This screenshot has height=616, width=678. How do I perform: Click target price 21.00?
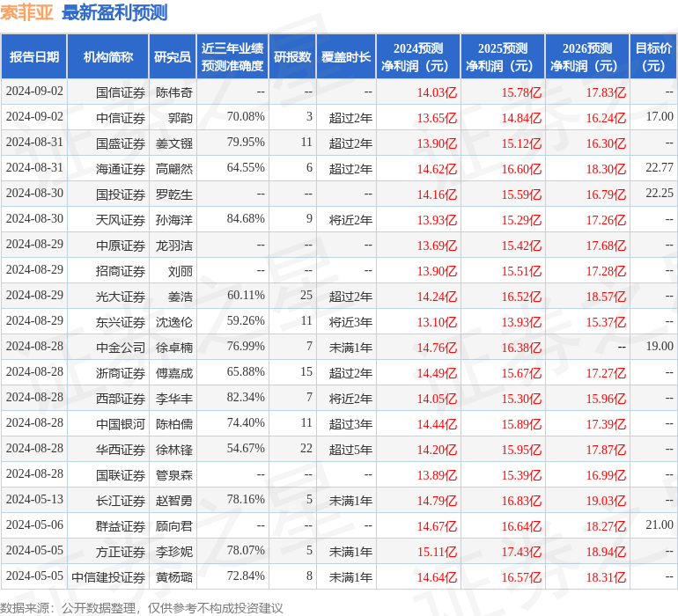(x=660, y=524)
